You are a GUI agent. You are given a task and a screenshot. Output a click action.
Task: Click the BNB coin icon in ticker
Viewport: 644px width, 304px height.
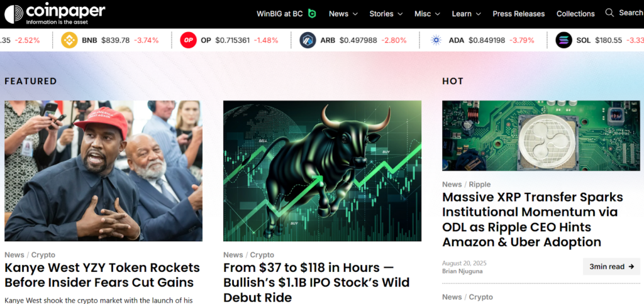coord(69,40)
